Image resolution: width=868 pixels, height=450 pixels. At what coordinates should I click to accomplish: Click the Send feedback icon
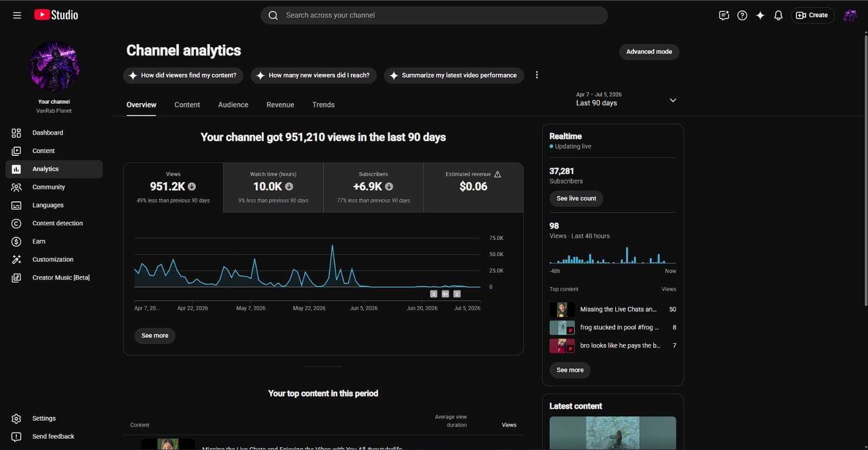point(16,436)
